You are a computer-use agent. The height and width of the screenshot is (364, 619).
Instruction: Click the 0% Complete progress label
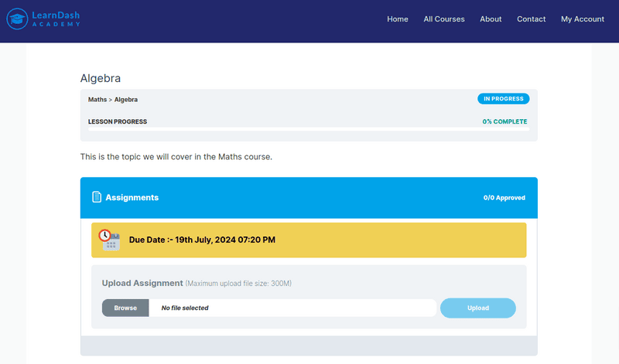click(x=504, y=121)
